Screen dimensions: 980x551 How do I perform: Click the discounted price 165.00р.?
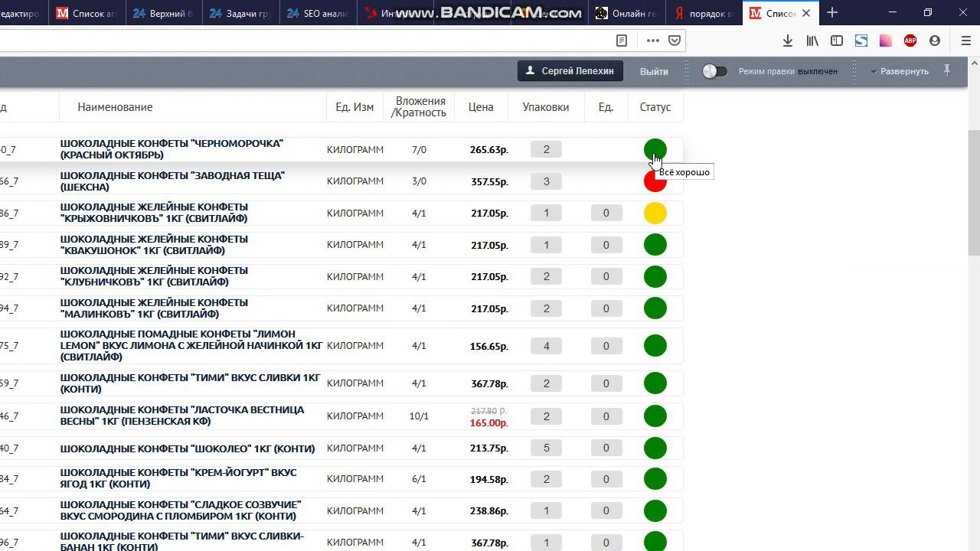[489, 423]
